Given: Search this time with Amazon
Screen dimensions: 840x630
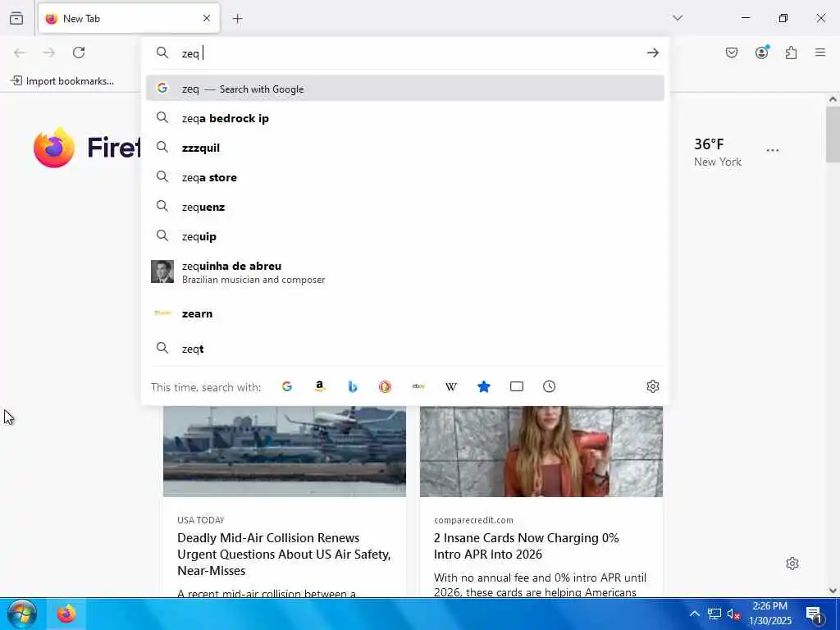Looking at the screenshot, I should (x=320, y=386).
